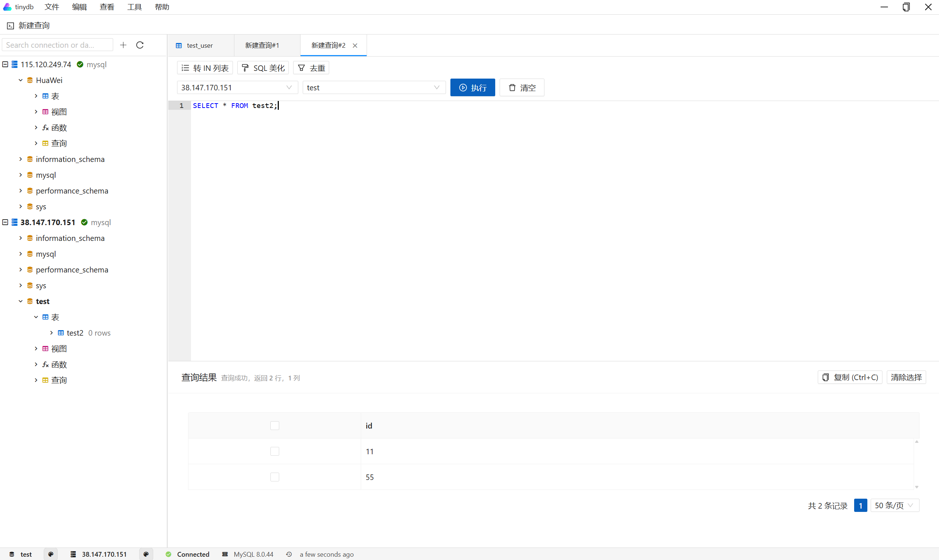The height and width of the screenshot is (560, 939).
Task: Collapse the HuaWei database node
Action: click(21, 80)
